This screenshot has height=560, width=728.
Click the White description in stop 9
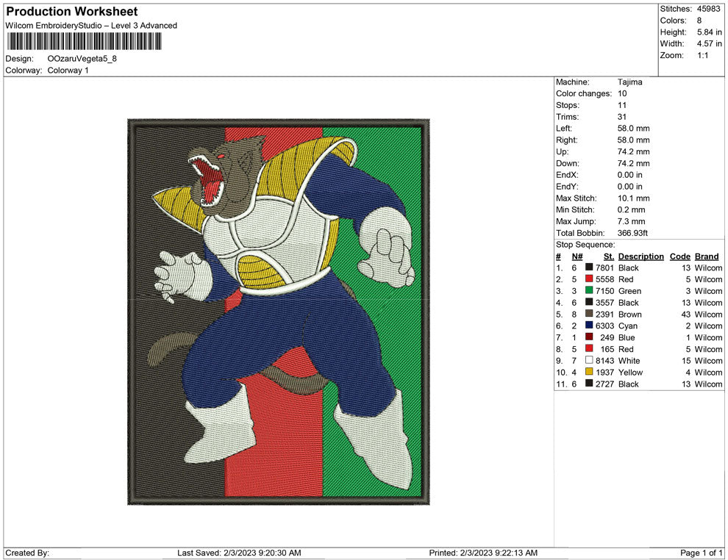tap(629, 361)
